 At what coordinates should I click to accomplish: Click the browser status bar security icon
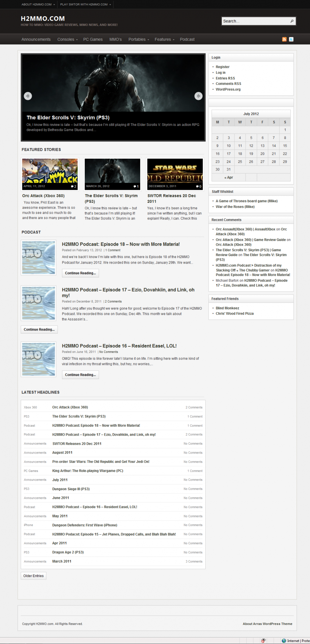point(263,641)
